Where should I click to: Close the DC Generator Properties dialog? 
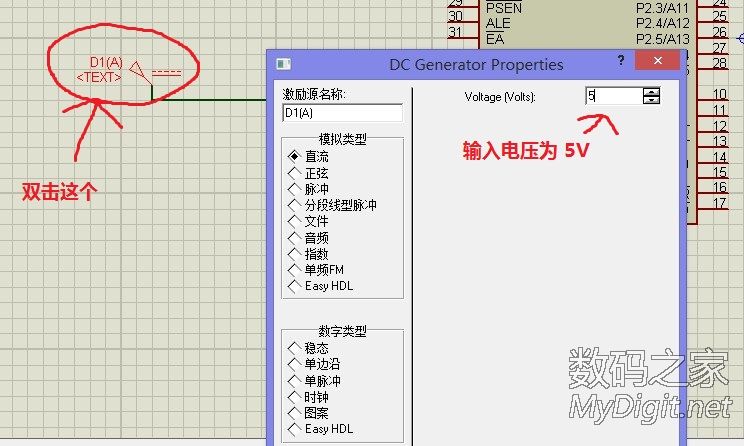point(658,62)
